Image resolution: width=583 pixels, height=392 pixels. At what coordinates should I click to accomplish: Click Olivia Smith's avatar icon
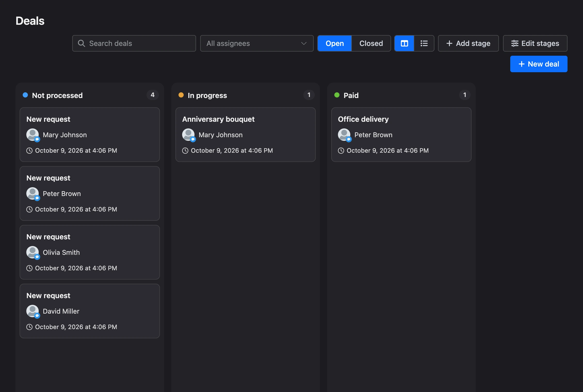(33, 252)
